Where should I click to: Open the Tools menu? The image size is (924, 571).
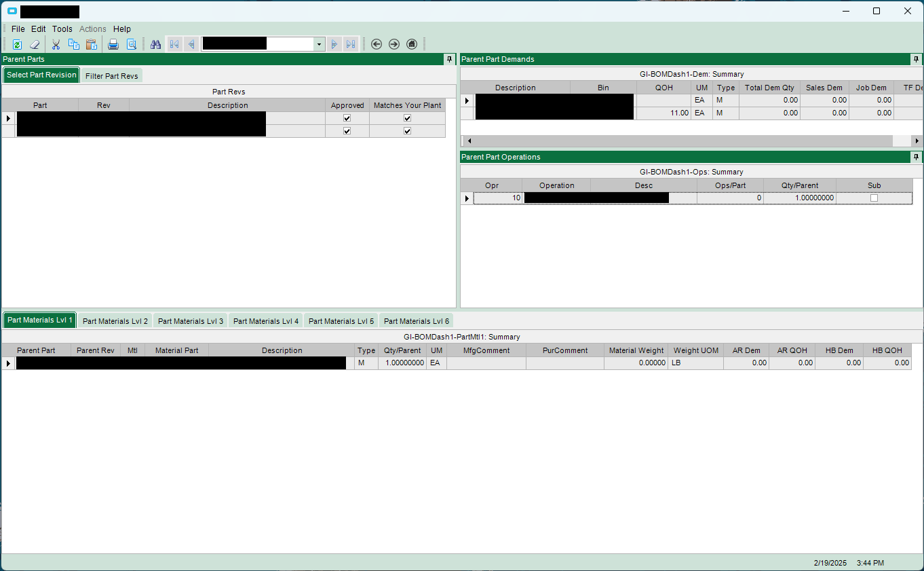[x=62, y=29]
